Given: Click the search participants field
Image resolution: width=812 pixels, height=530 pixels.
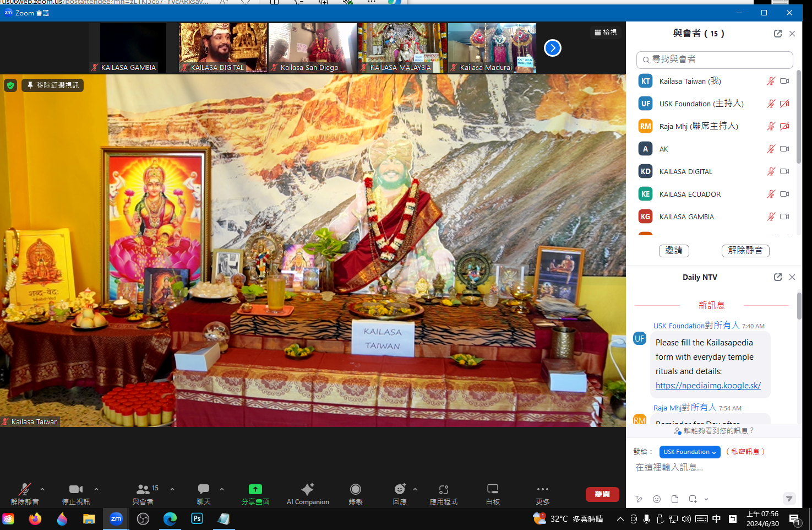Looking at the screenshot, I should 715,60.
